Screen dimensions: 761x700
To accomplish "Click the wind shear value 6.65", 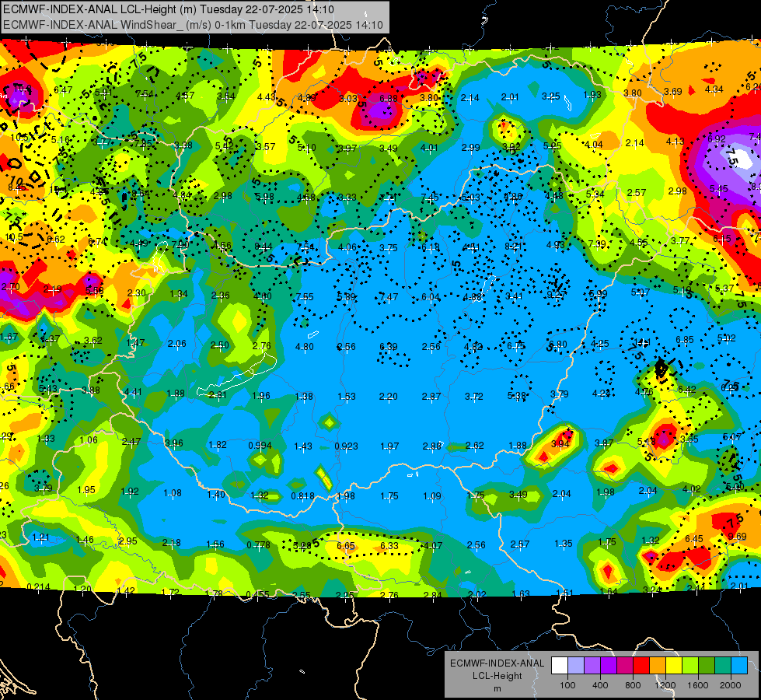I will pos(346,545).
